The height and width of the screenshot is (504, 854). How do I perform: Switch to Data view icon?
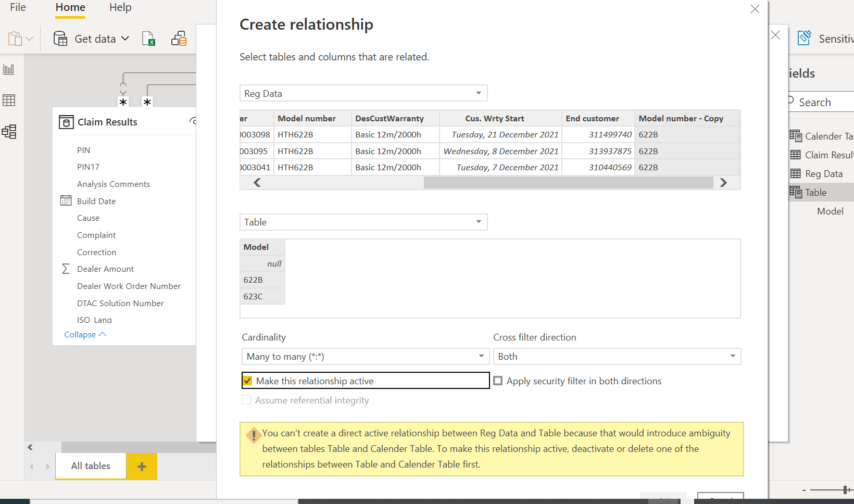point(9,100)
